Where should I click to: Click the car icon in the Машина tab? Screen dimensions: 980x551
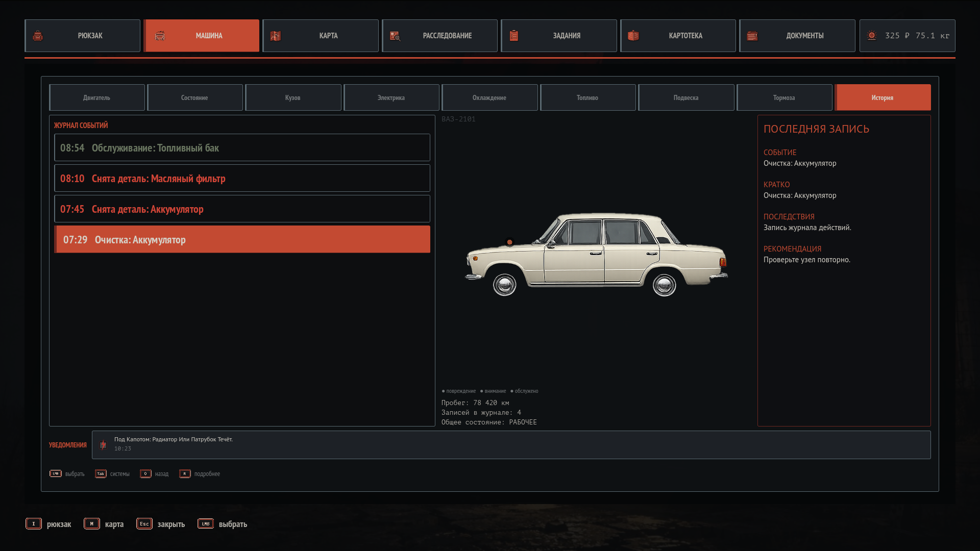tap(160, 36)
